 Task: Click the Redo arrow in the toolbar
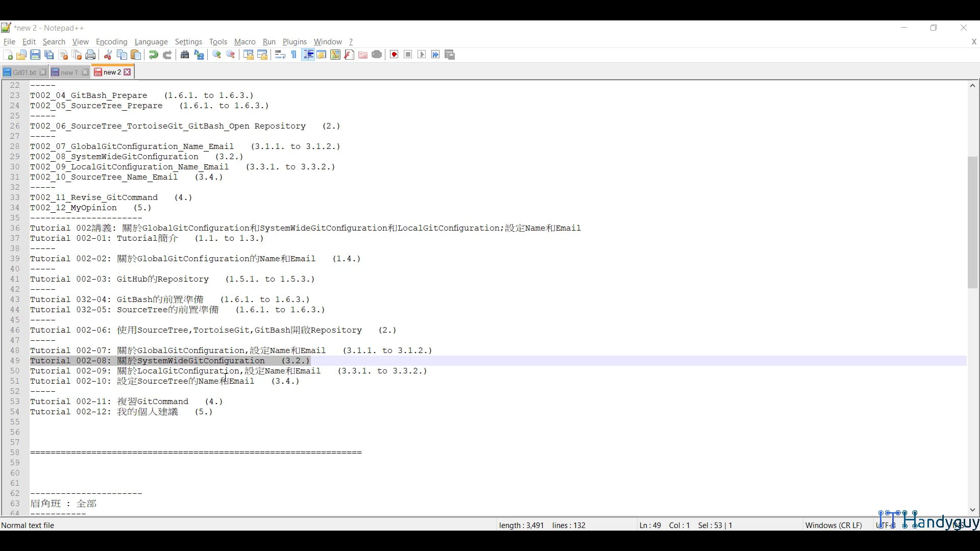pos(167,55)
